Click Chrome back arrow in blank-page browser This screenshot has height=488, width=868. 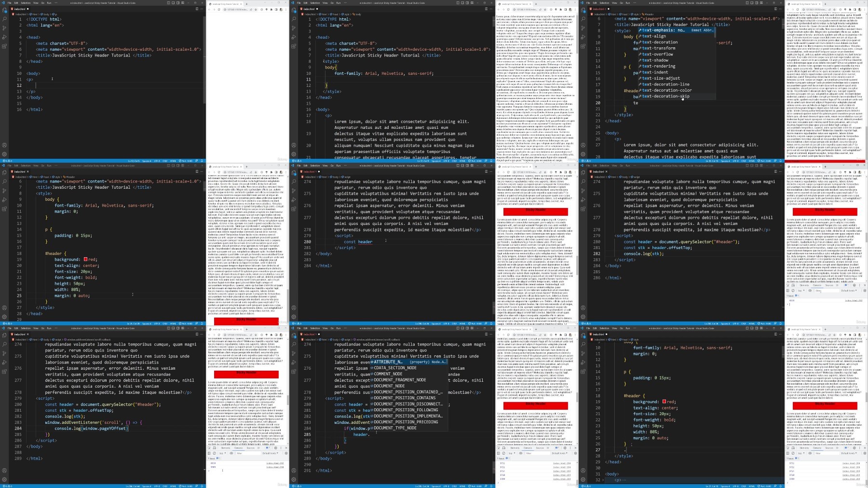209,10
